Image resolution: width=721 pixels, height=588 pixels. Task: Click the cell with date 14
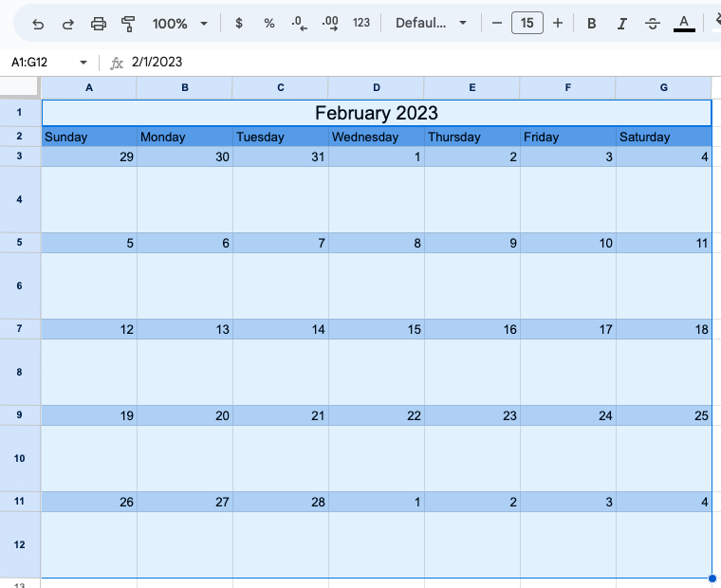point(281,329)
